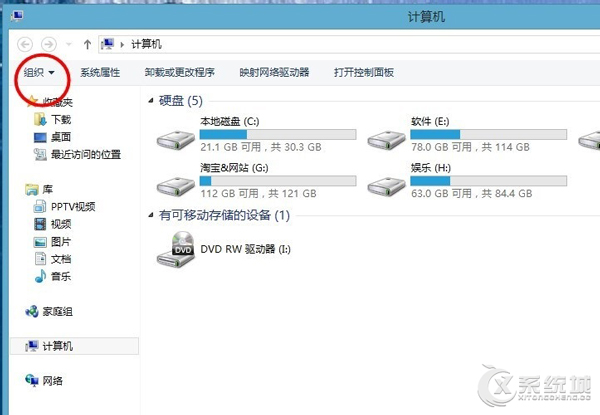Click 有可移动存储的设备 (1) group header
The image size is (600, 415).
pos(224,215)
